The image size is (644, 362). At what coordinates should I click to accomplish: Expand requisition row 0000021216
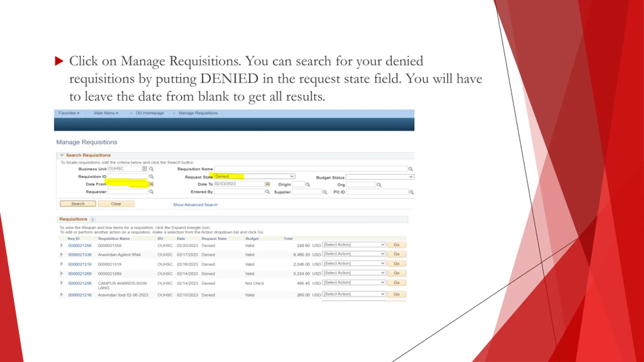pos(61,294)
